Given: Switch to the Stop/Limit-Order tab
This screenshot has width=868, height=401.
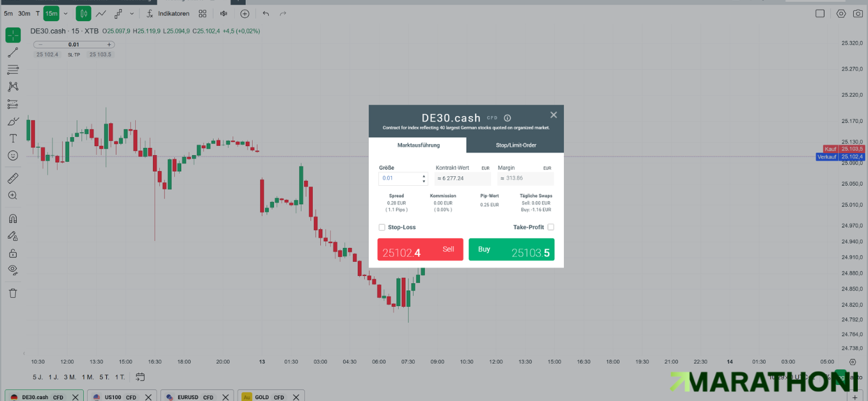Looking at the screenshot, I should (x=516, y=145).
